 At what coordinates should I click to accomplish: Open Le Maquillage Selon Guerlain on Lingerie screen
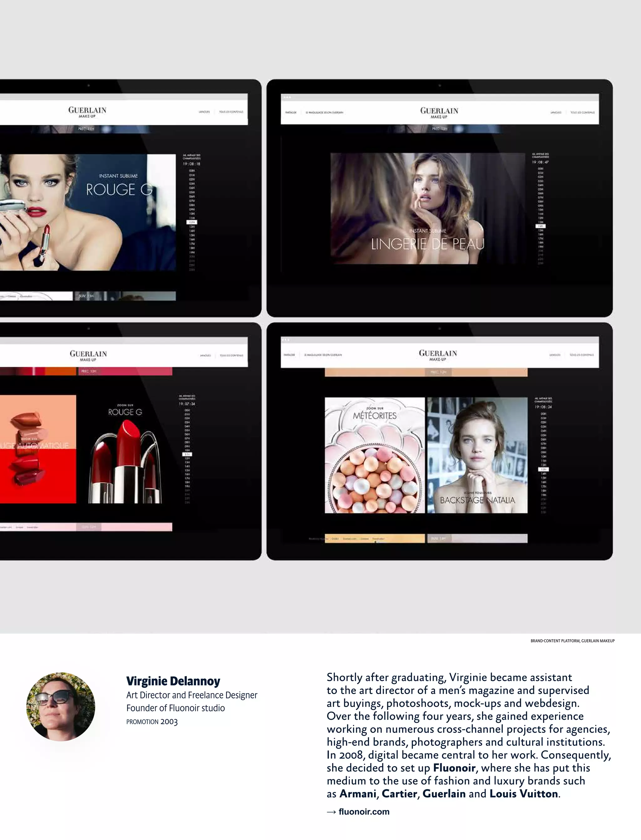(324, 113)
